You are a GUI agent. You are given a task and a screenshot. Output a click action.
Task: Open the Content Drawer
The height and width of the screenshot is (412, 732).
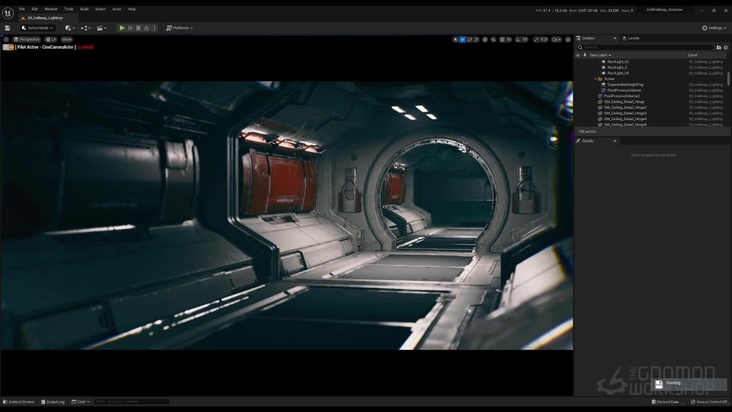(19, 402)
